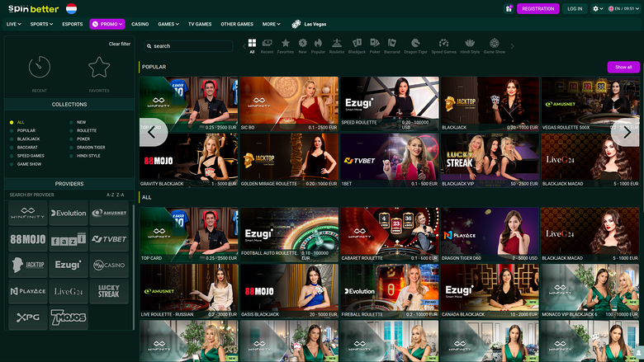Viewport: 644px width, 362px height.
Task: Select the ROULETTE collection option
Action: tap(83, 130)
